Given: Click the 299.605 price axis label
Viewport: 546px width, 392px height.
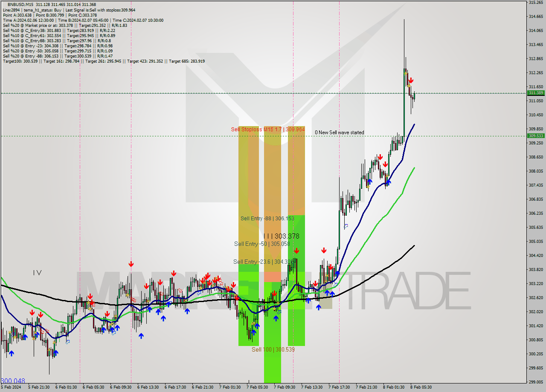Looking at the screenshot, I should coord(536,368).
